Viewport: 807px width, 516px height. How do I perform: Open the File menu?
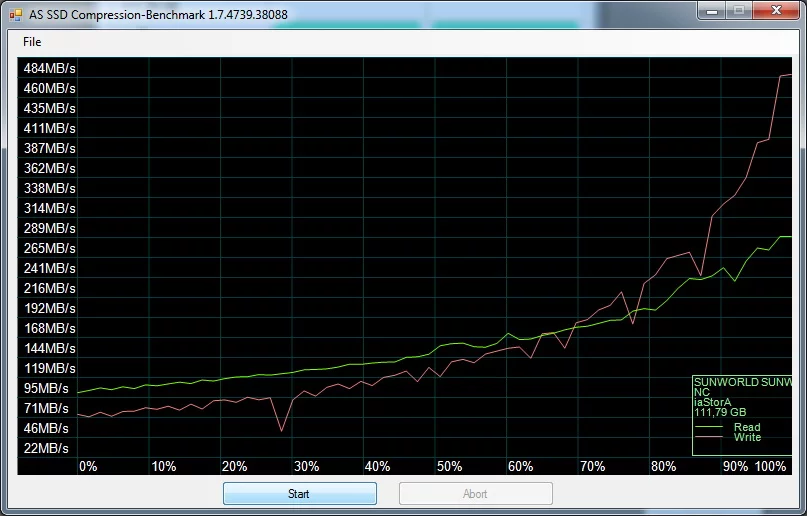click(x=32, y=42)
